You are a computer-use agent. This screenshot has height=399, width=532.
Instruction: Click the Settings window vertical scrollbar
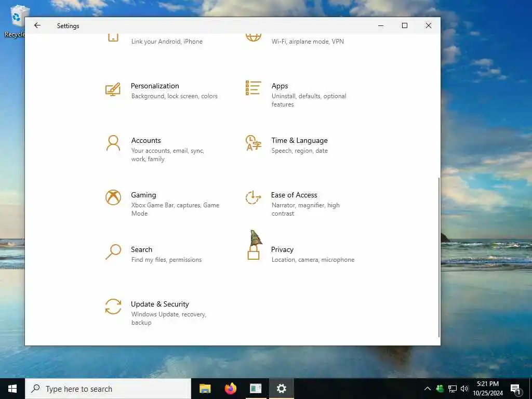click(439, 257)
